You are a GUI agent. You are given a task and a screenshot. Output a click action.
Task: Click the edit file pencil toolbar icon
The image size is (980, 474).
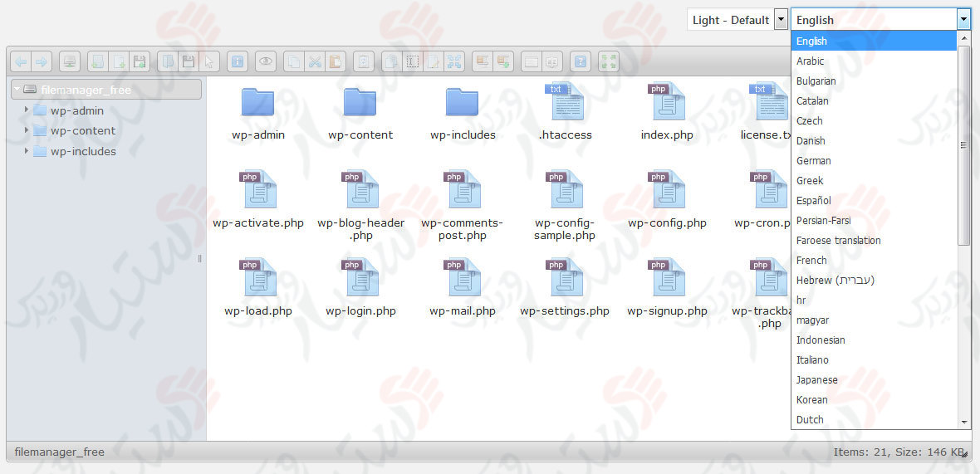tap(434, 61)
